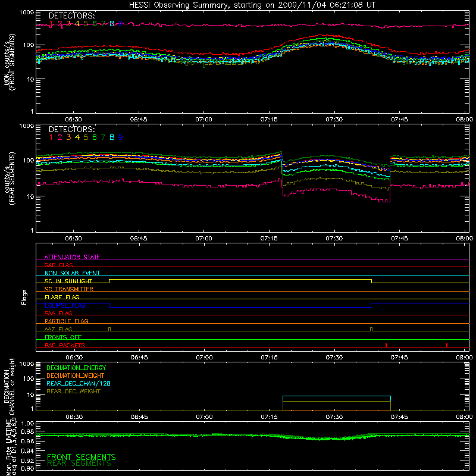Click the 100 label on decimation y-axis
The width and height of the screenshot is (476, 476).
click(x=29, y=378)
